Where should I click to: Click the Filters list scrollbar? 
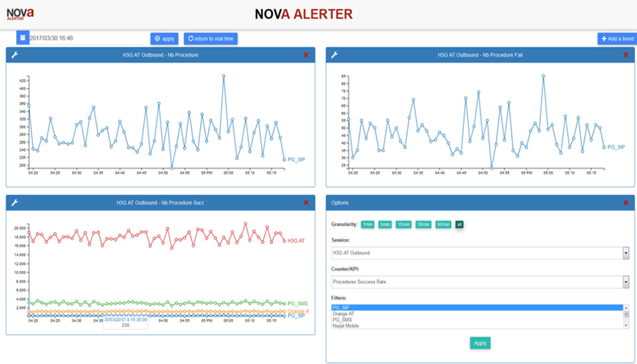tap(626, 317)
